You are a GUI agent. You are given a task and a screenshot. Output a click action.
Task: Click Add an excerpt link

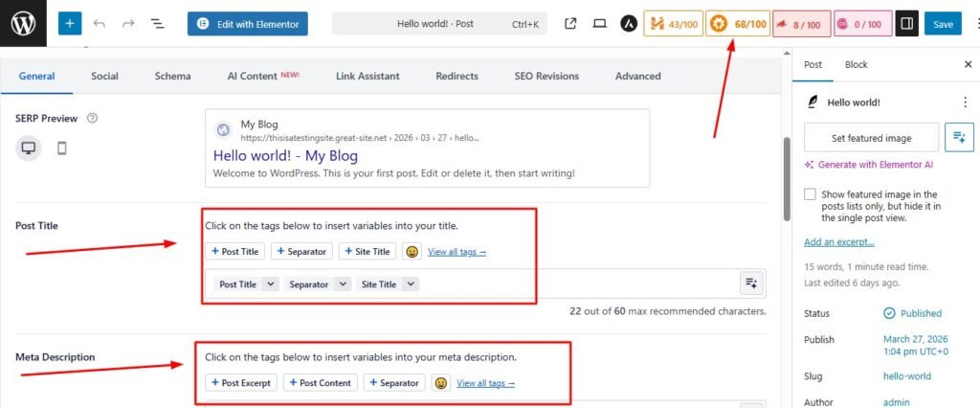click(x=839, y=242)
